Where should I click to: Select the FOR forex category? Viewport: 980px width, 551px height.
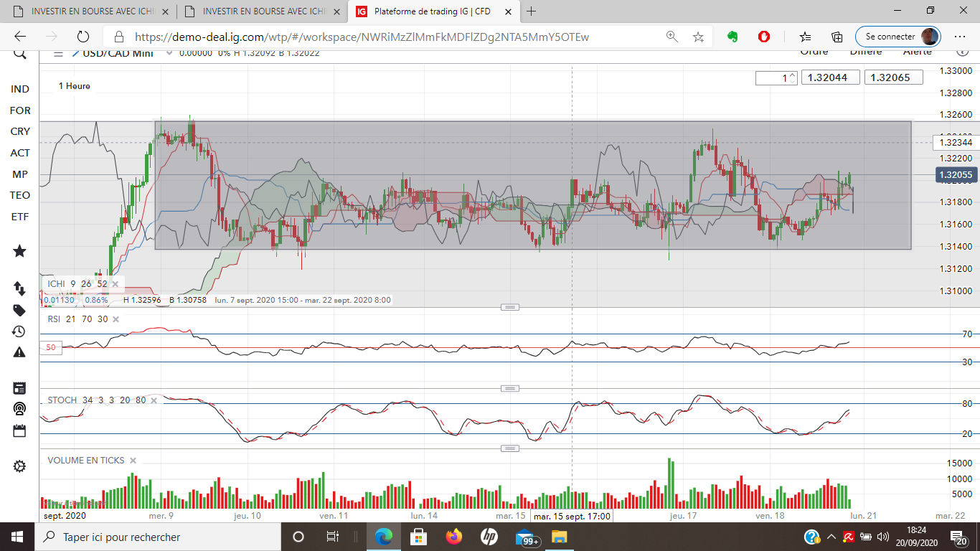(x=20, y=110)
